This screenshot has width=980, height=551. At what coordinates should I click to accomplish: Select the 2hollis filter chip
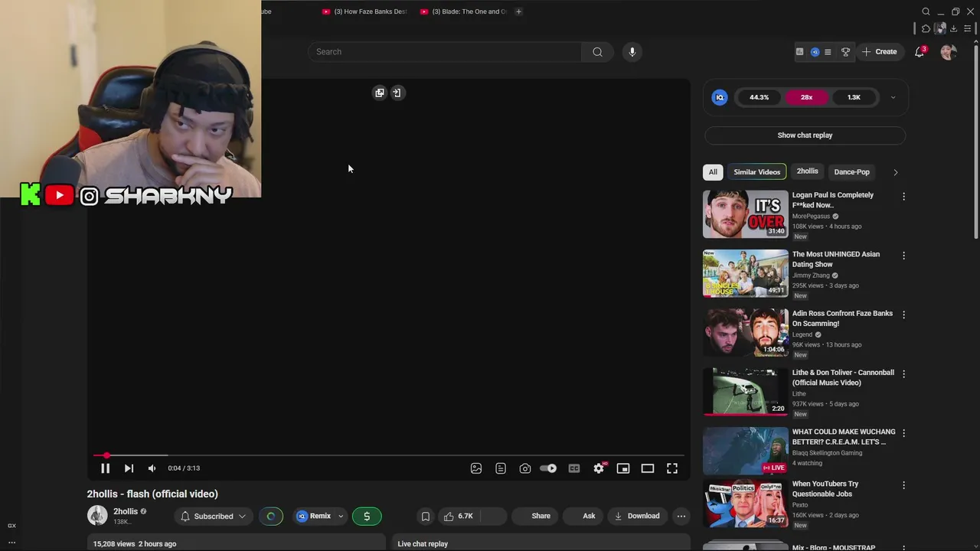click(x=807, y=171)
